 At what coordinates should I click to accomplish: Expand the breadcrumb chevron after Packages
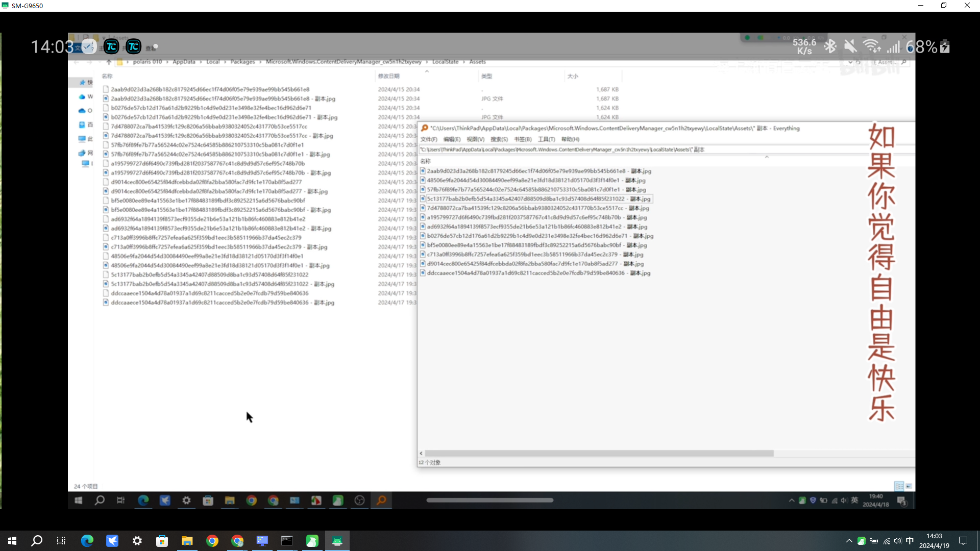(x=260, y=62)
